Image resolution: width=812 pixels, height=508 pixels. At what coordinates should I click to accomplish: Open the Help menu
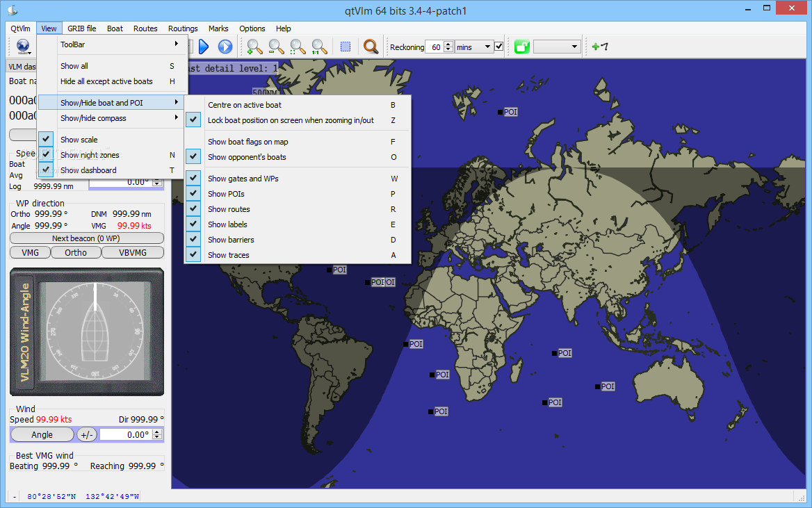coord(283,28)
